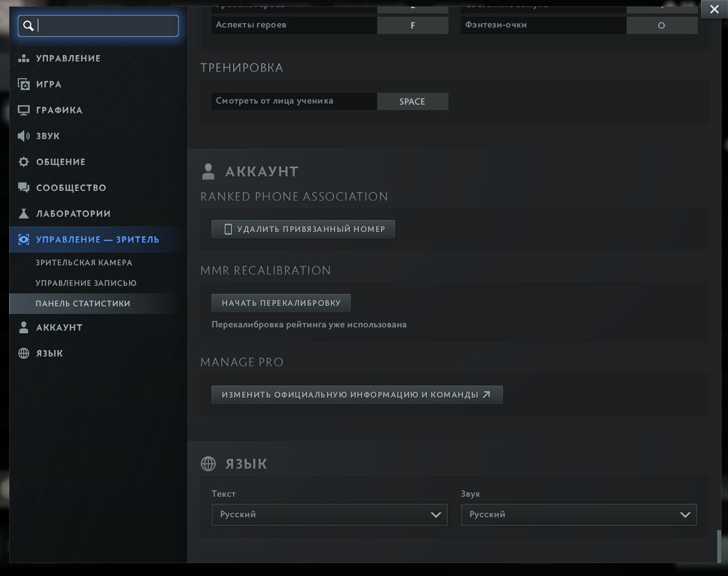Image resolution: width=728 pixels, height=576 pixels.
Task: Open Изменить официальную информацию и команды
Action: click(x=357, y=395)
